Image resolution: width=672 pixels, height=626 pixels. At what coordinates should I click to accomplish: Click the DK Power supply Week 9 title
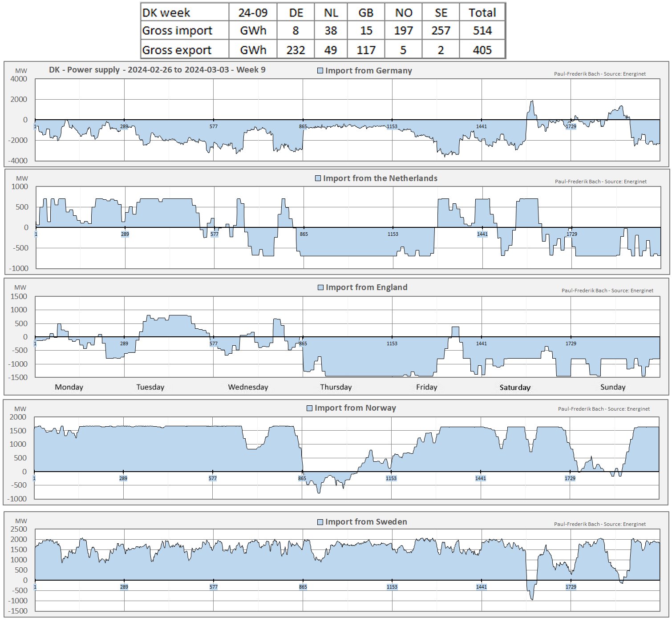point(157,70)
